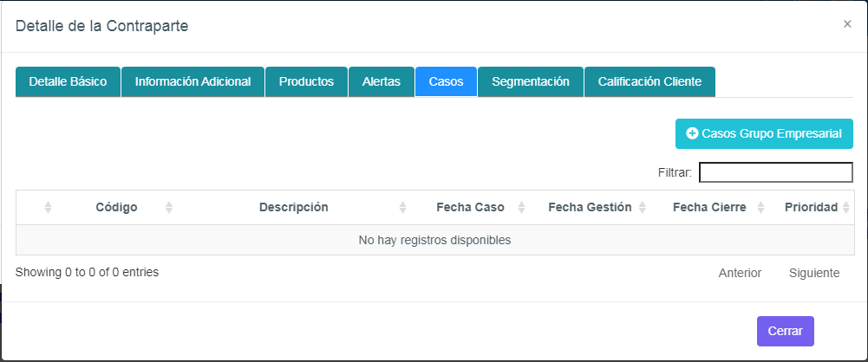Sort by Descripción using its sort arrows
868x362 pixels.
tap(402, 208)
